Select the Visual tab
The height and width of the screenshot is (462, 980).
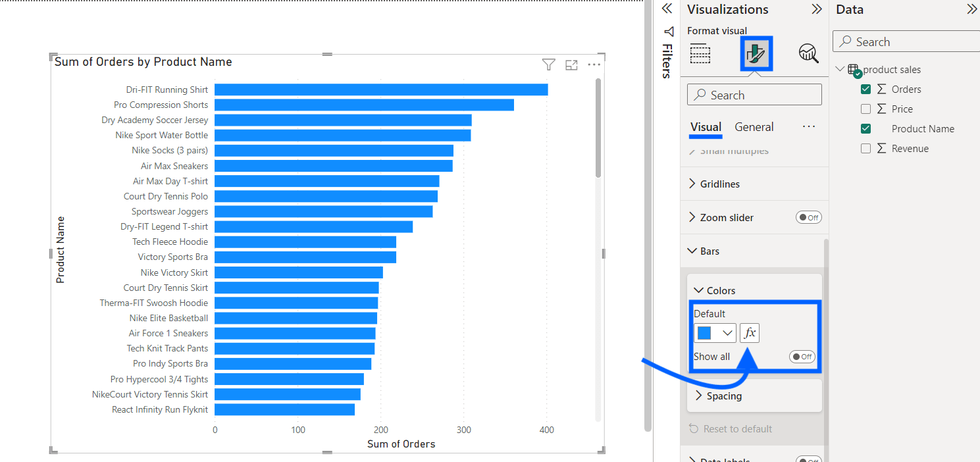706,126
